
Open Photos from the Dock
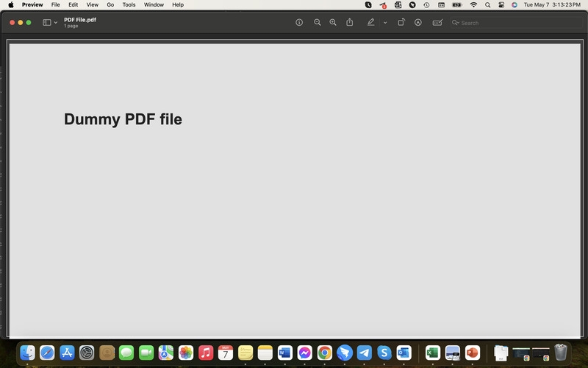[x=186, y=353]
